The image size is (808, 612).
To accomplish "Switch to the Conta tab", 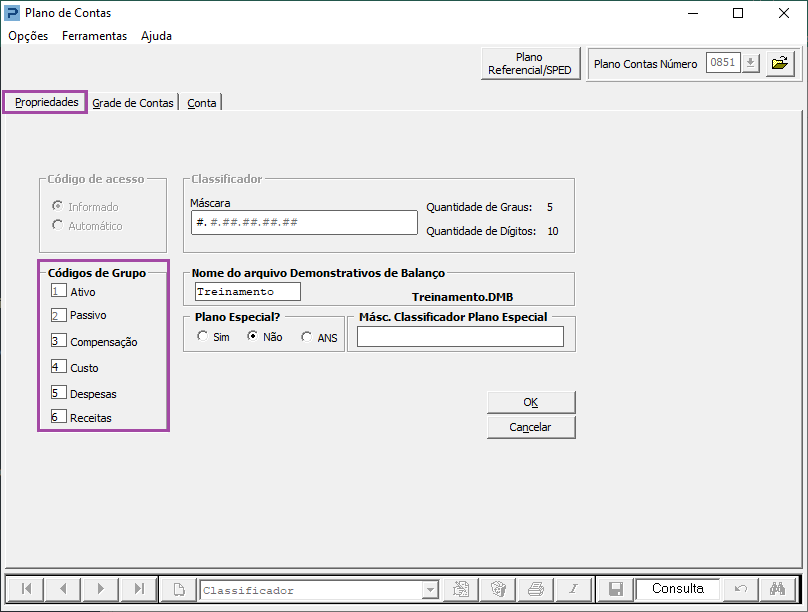I will point(201,103).
